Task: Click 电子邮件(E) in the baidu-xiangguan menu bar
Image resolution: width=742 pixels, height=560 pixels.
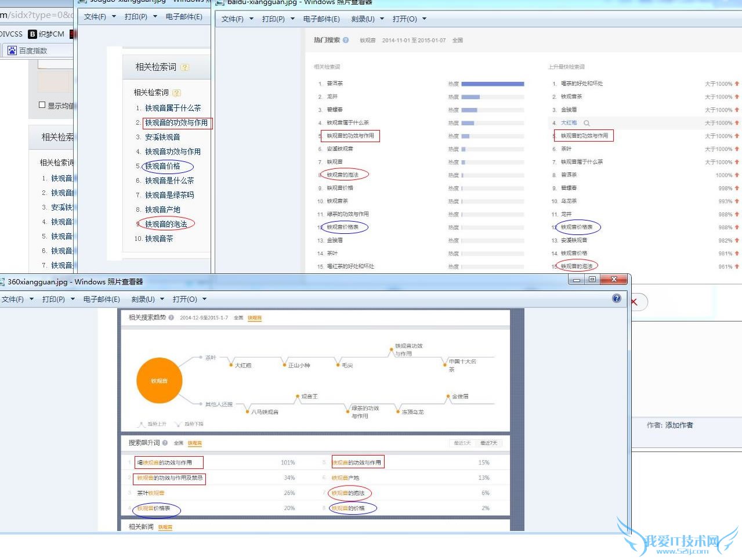Action: coord(321,19)
